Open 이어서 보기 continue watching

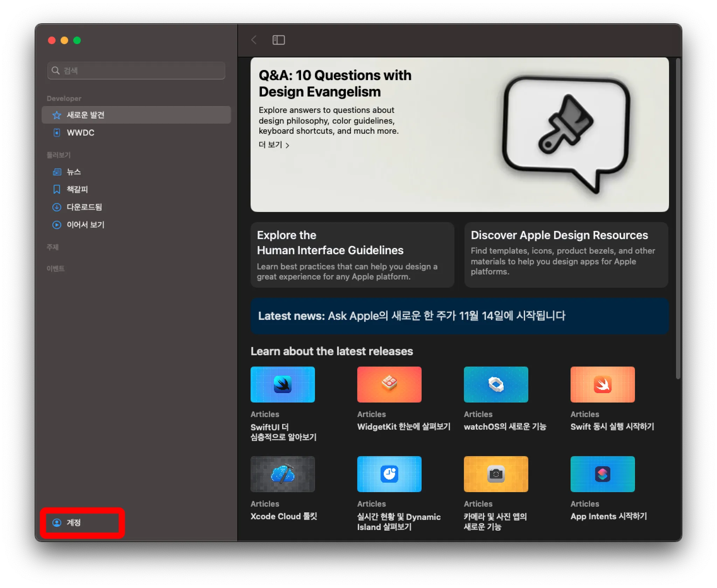tap(85, 225)
